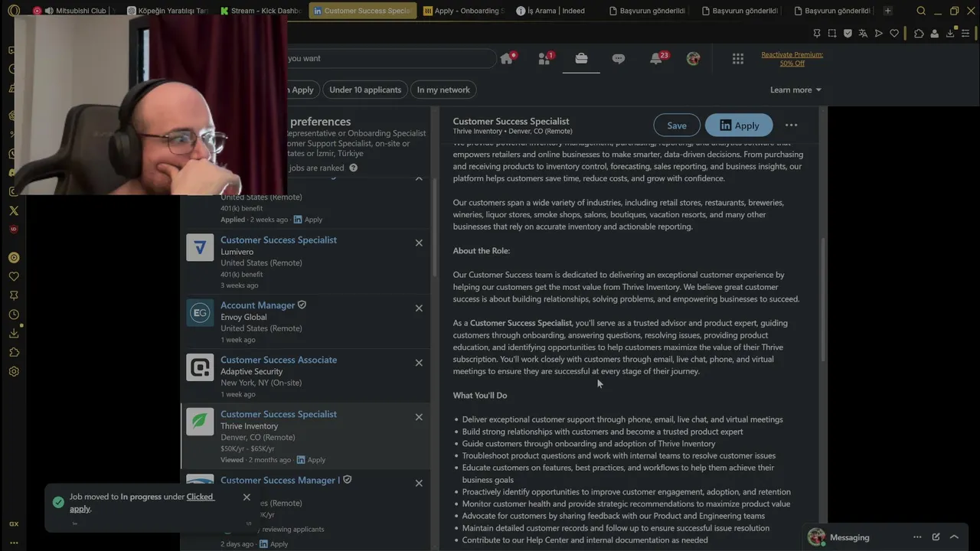Open the privacy shield icon in address bar
This screenshot has height=551, width=980.
pos(848,34)
